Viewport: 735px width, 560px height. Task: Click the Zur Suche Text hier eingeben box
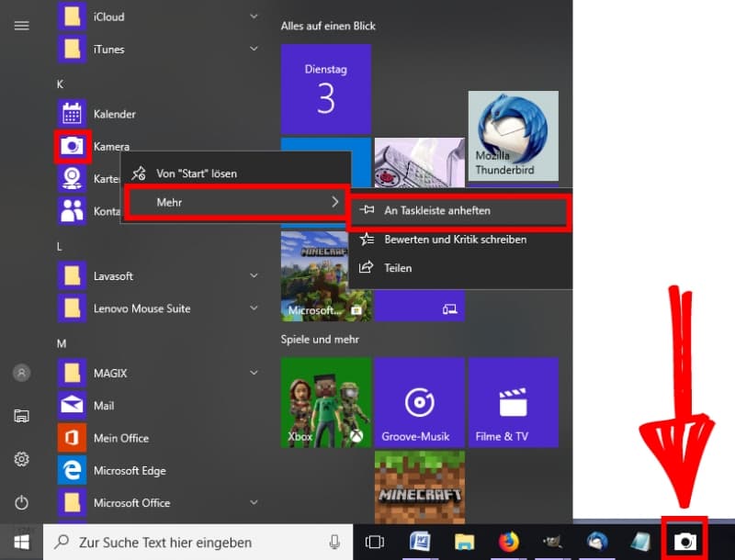point(198,543)
